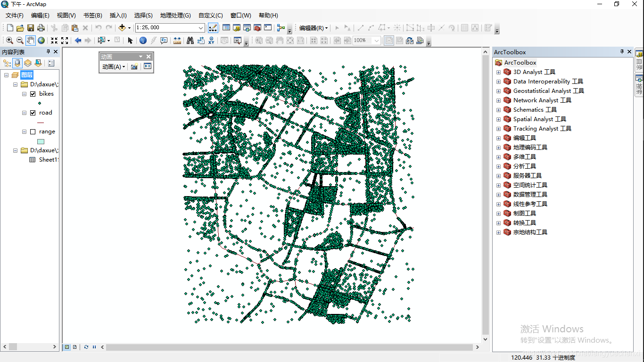Screen dimensions: 644x362
Task: Select the HTML Popup tool
Action: pos(164,41)
